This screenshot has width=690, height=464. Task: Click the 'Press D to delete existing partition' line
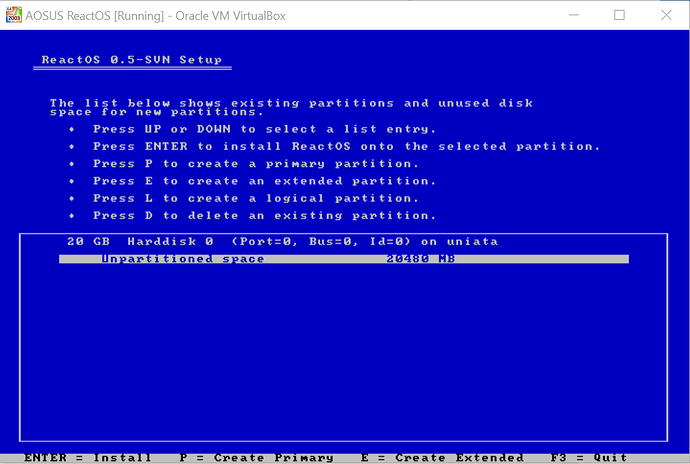click(x=264, y=215)
